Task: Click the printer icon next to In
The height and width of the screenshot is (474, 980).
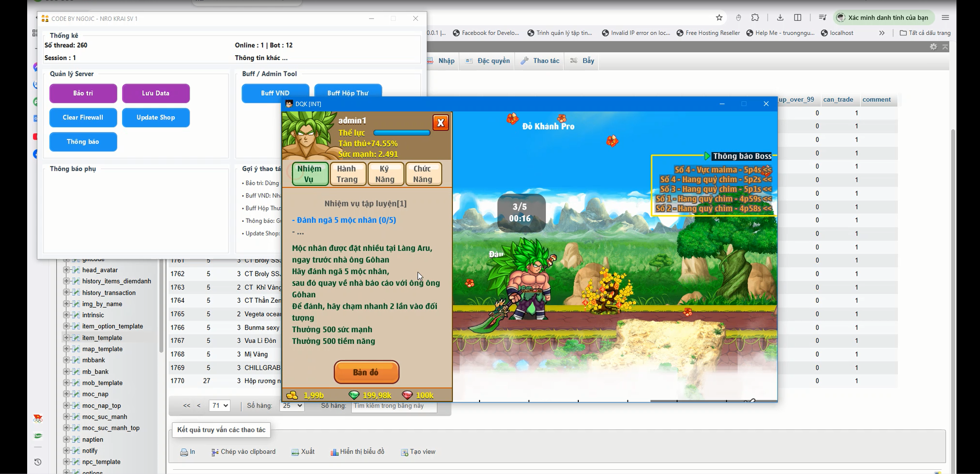Action: point(184,452)
